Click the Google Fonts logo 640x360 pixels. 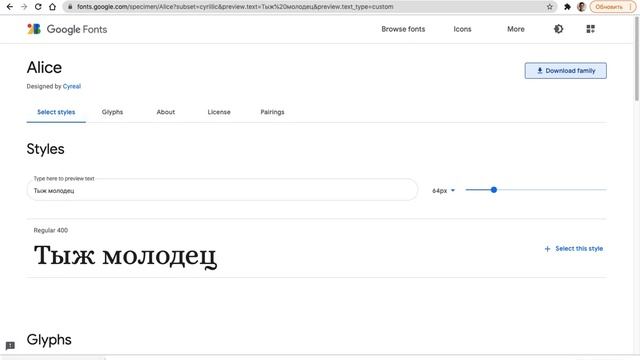point(67,29)
